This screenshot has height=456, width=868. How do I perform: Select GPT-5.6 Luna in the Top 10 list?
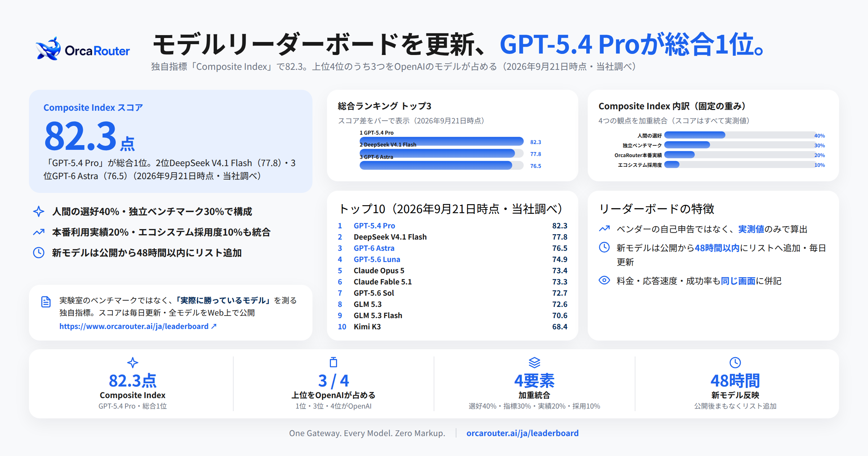[x=377, y=259]
